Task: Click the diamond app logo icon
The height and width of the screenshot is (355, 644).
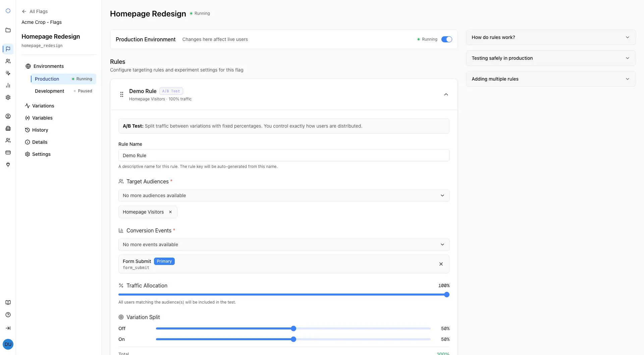Action: click(x=8, y=11)
